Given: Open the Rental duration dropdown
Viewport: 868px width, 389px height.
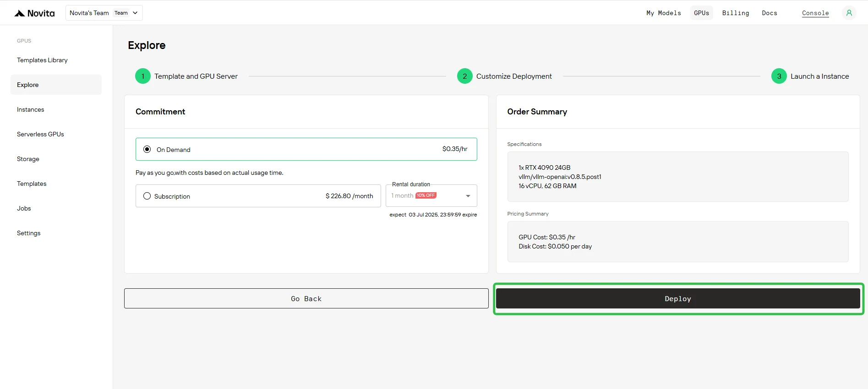Looking at the screenshot, I should point(431,196).
